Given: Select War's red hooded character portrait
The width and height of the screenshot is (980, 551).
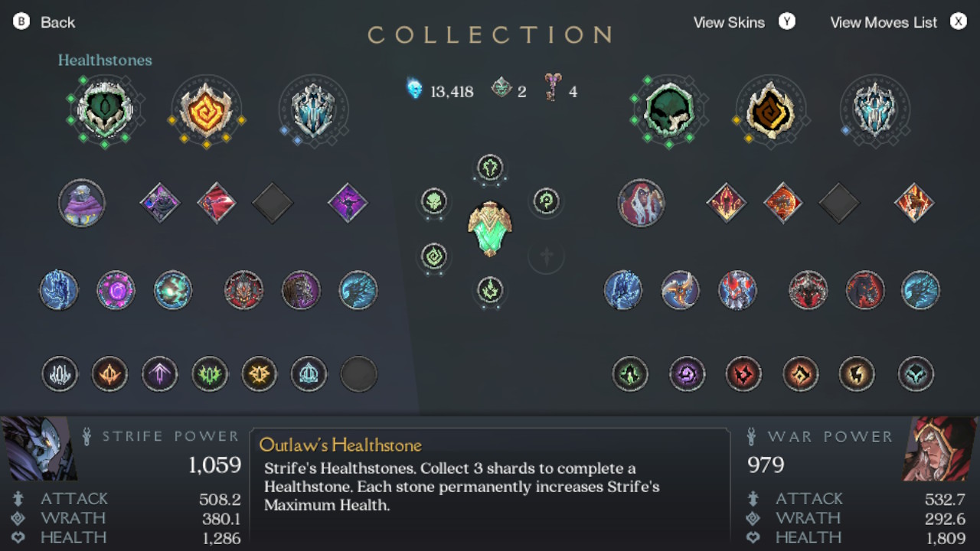Looking at the screenshot, I should tap(642, 203).
